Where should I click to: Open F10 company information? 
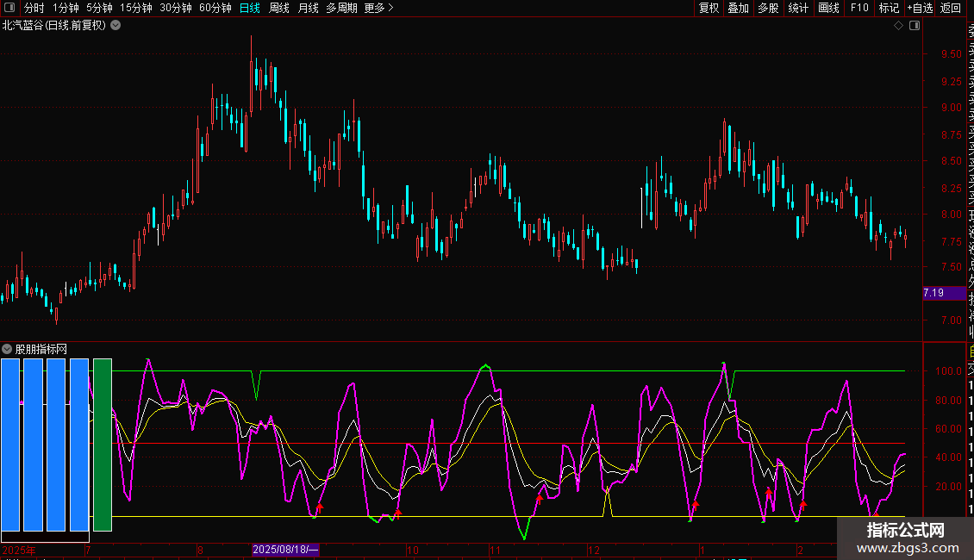click(859, 8)
